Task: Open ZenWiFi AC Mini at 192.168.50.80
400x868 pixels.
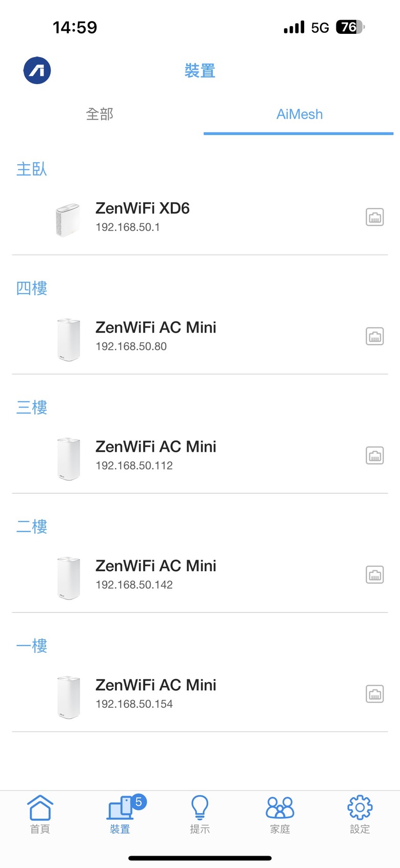Action: [200, 337]
